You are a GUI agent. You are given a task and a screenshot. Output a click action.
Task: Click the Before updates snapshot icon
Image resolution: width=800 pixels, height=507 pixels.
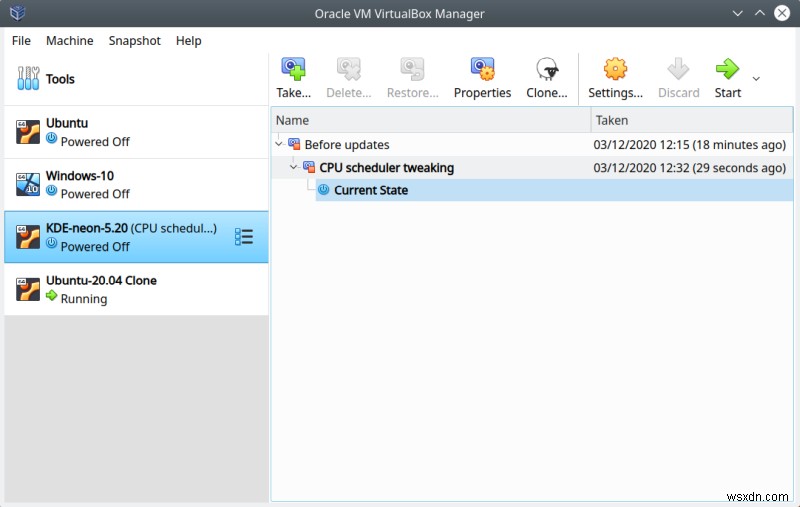294,144
